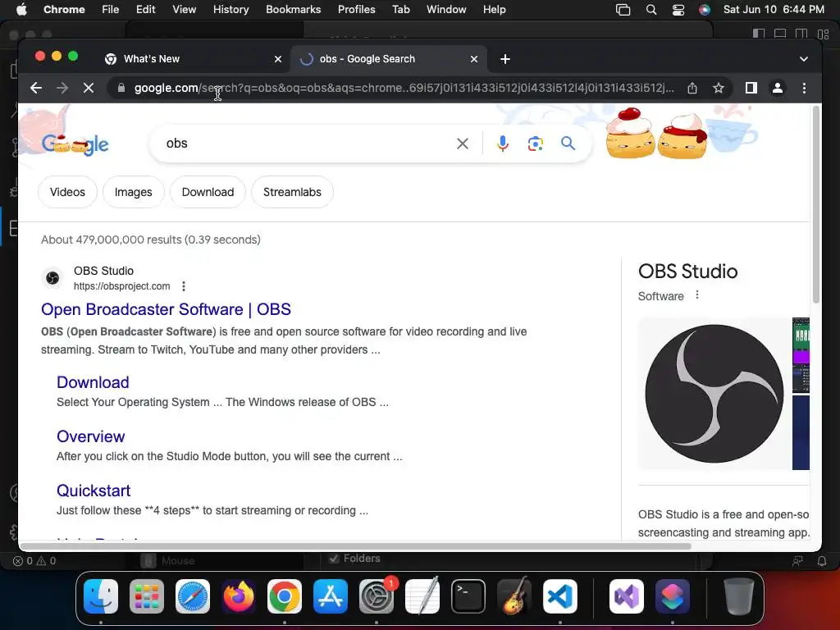Viewport: 840px width, 630px height.
Task: Switch to the What's New tab
Action: tap(192, 59)
